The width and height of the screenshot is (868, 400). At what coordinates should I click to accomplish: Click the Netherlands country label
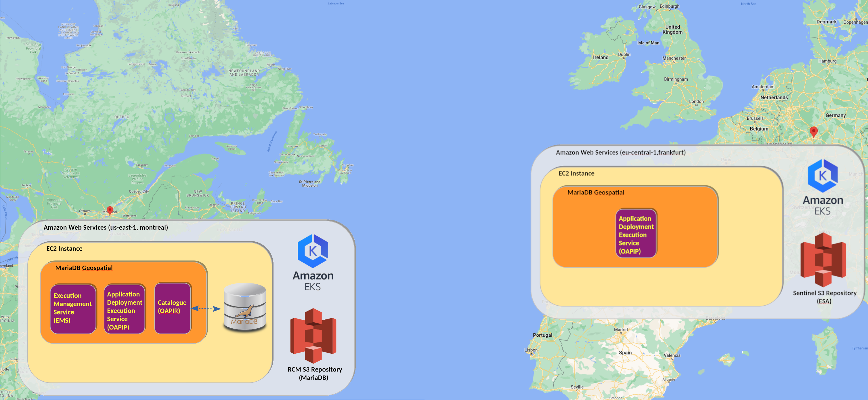774,98
